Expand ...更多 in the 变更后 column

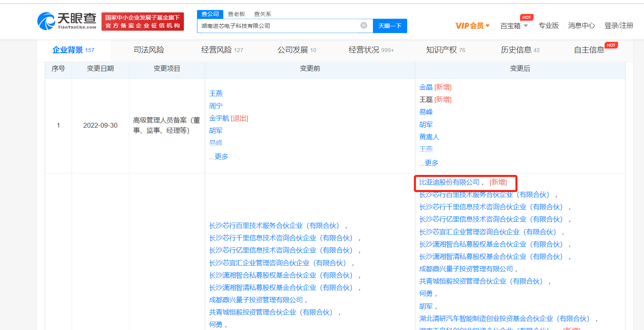429,163
